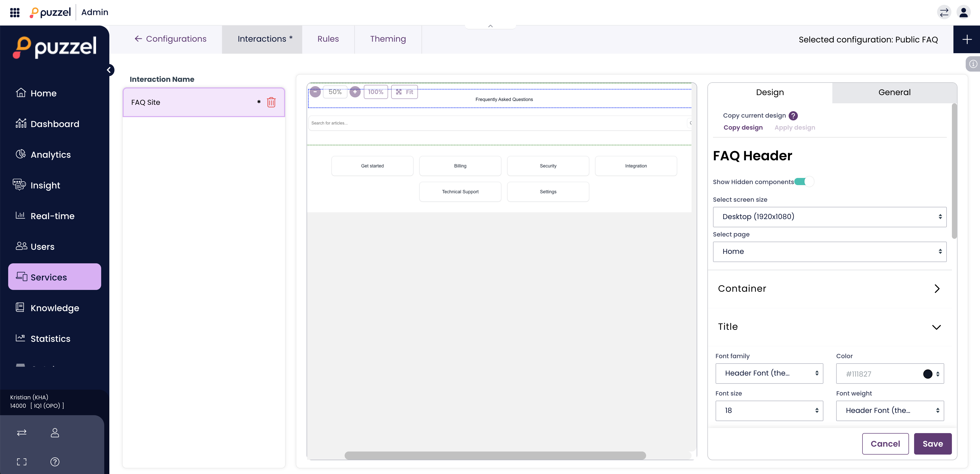This screenshot has width=980, height=474.
Task: Click the title color swatch circle
Action: (x=927, y=374)
